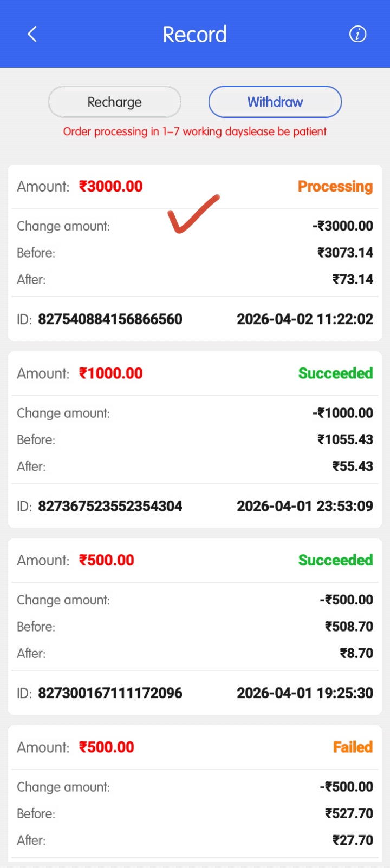
Task: Tap timestamp 2026-04-01 23:53:09
Action: pos(305,507)
